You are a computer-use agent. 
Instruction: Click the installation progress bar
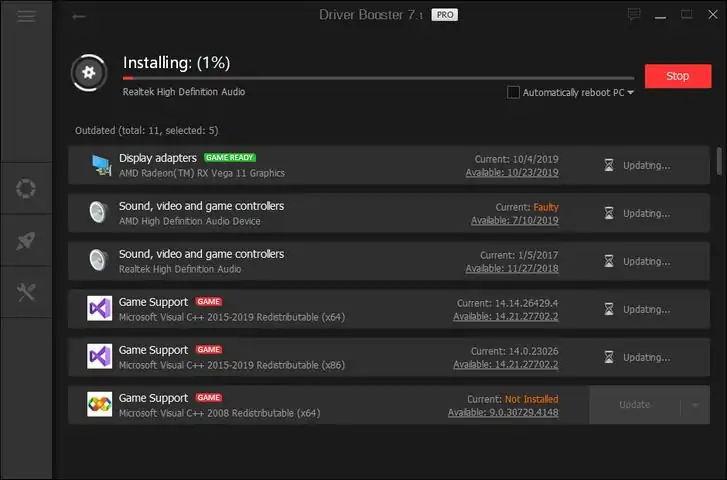click(x=378, y=77)
